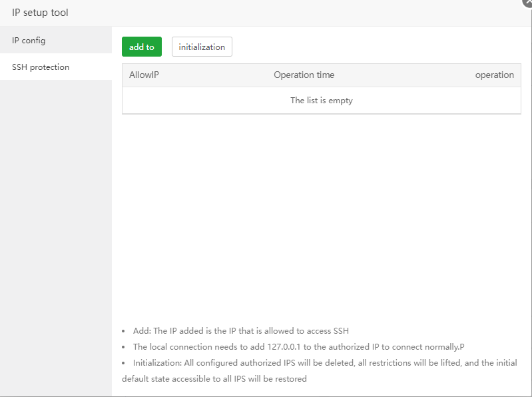The image size is (532, 397).
Task: Click the AllowIP column header
Action: pyautogui.click(x=144, y=75)
